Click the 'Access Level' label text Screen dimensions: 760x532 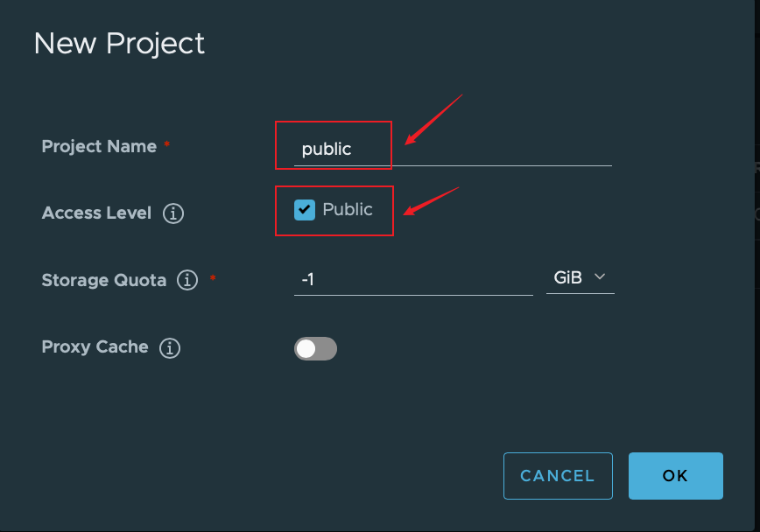coord(96,213)
